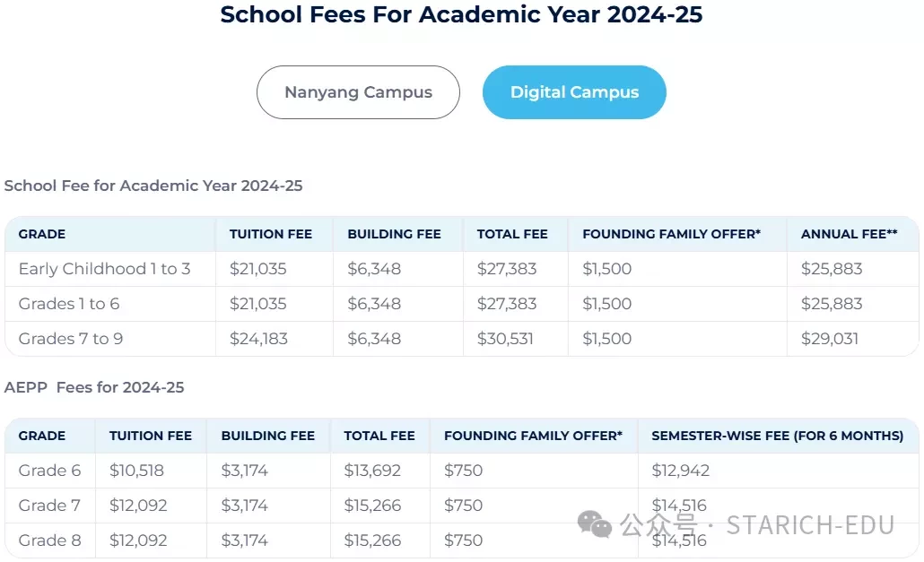Select the Grades 7 to 9 row label
This screenshot has height=562, width=924.
[71, 339]
